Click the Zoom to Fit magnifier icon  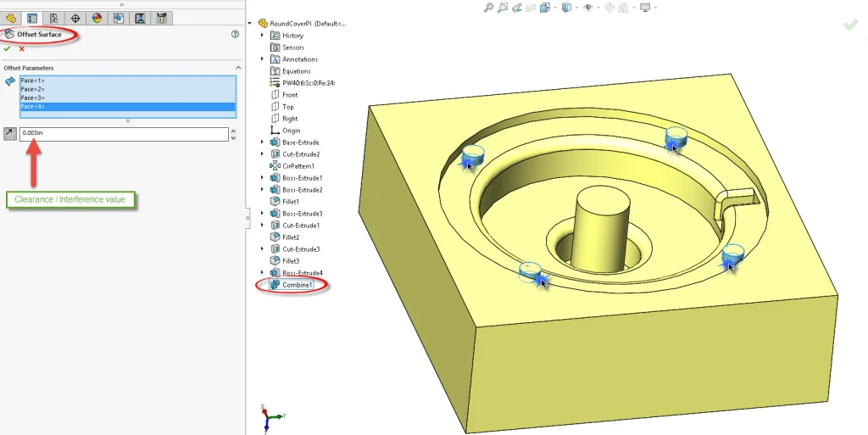tap(488, 8)
